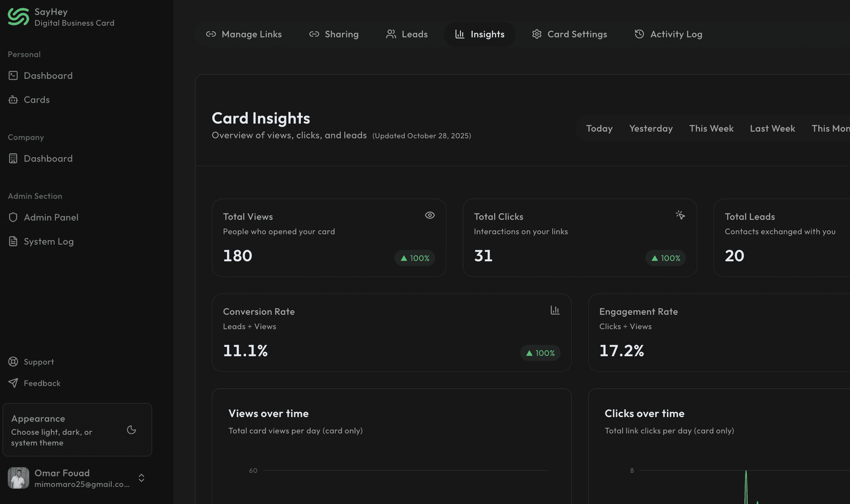Toggle appearance theme with the moon icon
Screen dimensions: 850x504
tap(131, 430)
